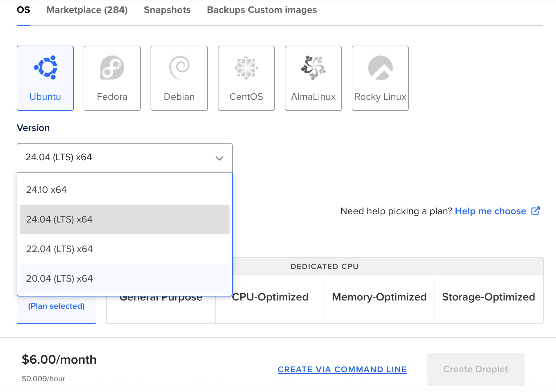Select the CPU-Optimized plan type
Viewport: 556px width, 392px height.
point(270,297)
